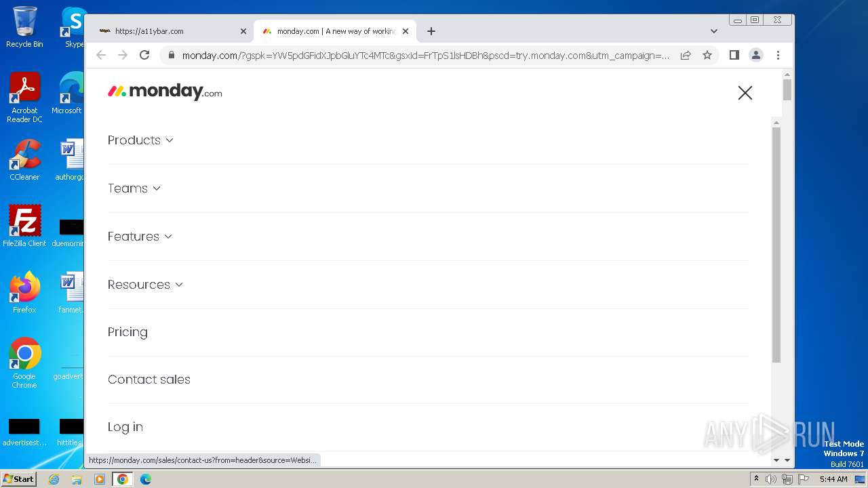The width and height of the screenshot is (868, 488).
Task: Open a new browser tab
Action: (x=431, y=31)
